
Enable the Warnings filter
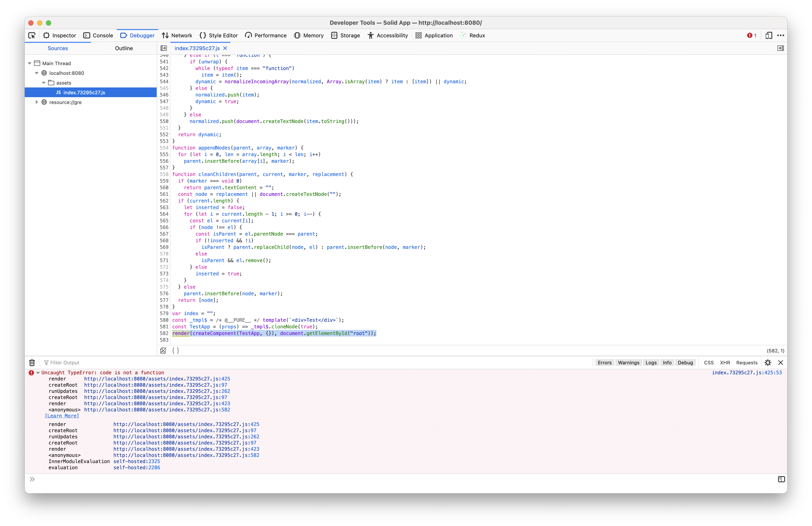(628, 363)
